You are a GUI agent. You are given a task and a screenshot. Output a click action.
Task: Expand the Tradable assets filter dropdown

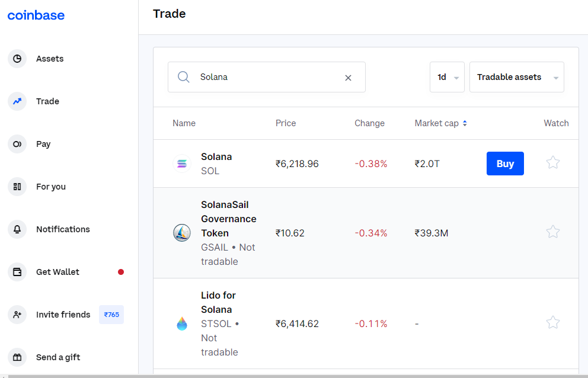click(516, 77)
